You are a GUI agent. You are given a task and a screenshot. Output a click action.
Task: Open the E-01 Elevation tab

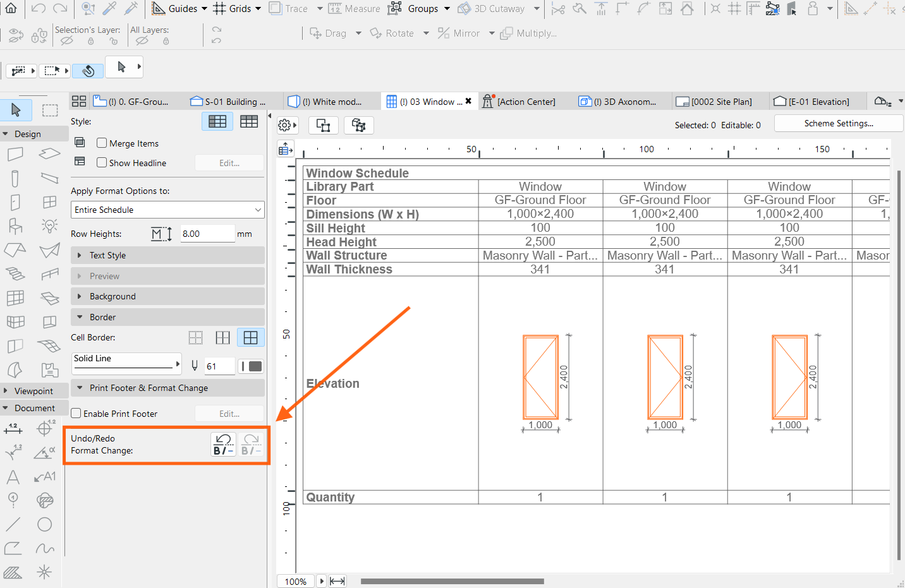813,102
